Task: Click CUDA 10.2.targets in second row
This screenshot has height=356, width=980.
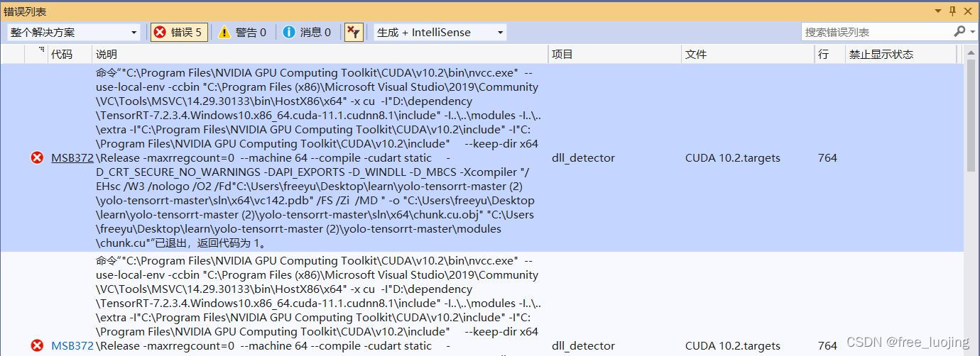Action: (x=732, y=345)
